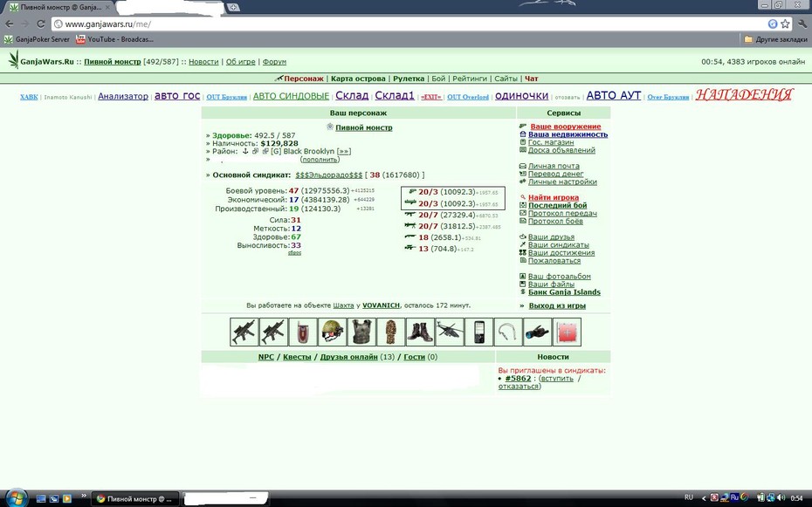Click the АВТО СИНДОВЫЕ shortcut link
The width and height of the screenshot is (812, 507).
291,96
